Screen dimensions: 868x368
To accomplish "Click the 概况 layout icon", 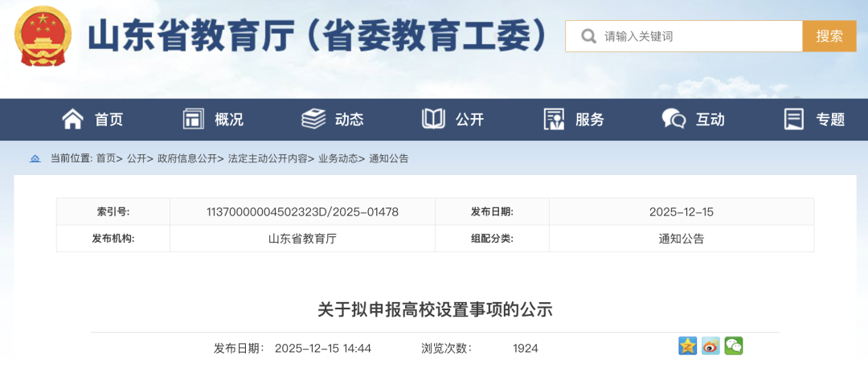I will pos(193,119).
